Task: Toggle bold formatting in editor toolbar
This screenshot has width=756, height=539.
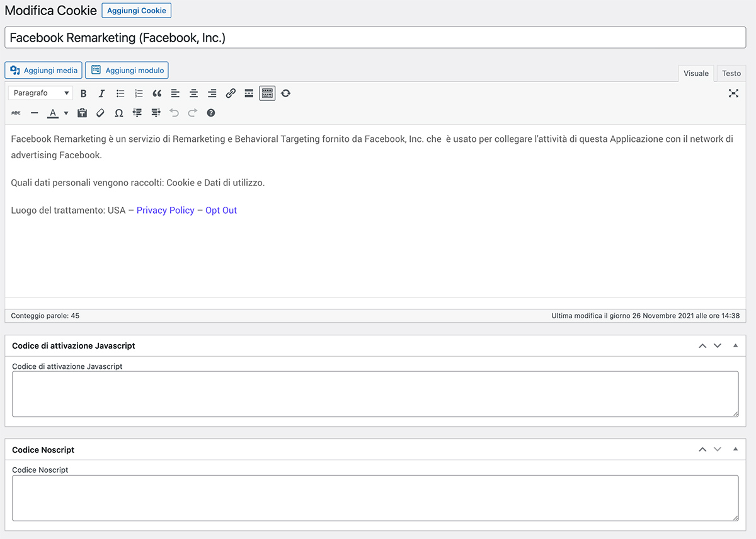Action: pos(83,93)
